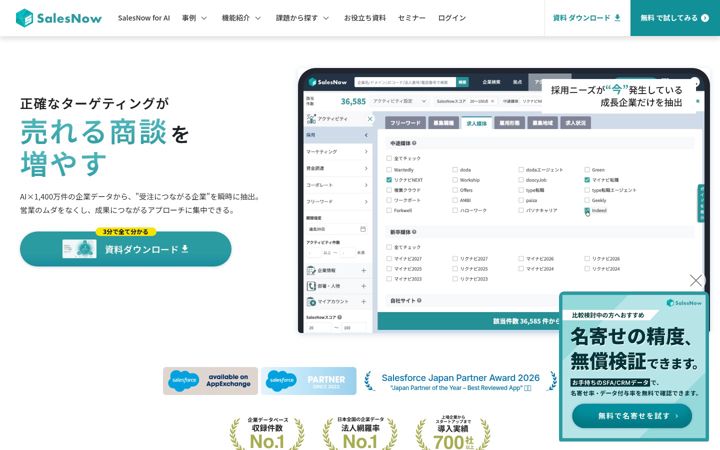Check the マイナビ2027 checkbox
Screen dimensions: 720x450
coord(389,259)
